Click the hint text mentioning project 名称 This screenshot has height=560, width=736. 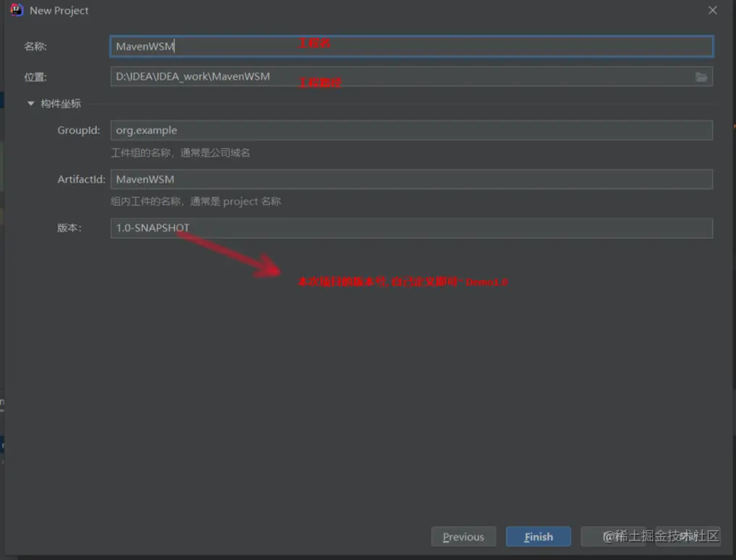pyautogui.click(x=196, y=202)
